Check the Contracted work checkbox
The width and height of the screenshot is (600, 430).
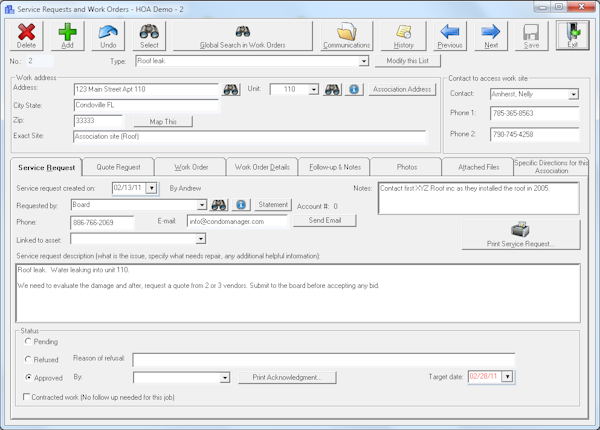pyautogui.click(x=26, y=397)
